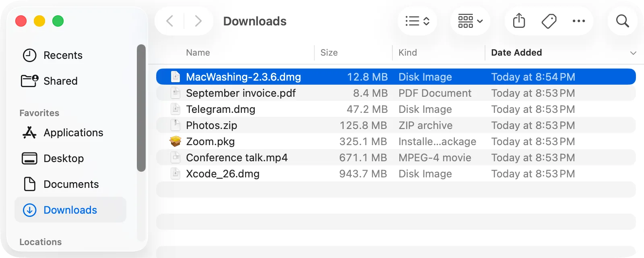Click the Locations section heading

pyautogui.click(x=41, y=242)
